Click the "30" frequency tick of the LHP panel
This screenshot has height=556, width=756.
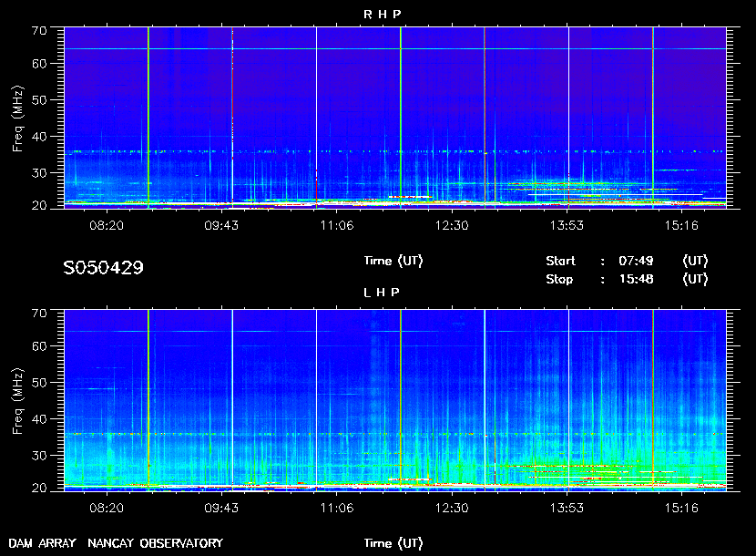[39, 455]
